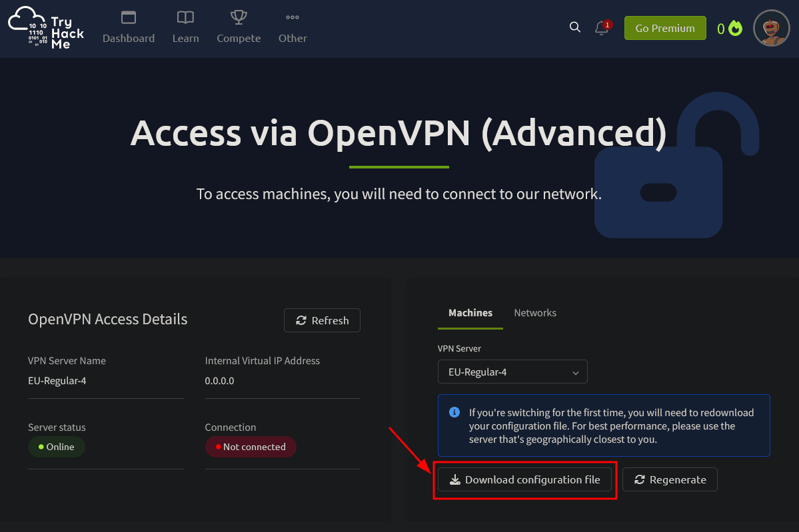Refresh the OpenVPN access details

pyautogui.click(x=322, y=320)
